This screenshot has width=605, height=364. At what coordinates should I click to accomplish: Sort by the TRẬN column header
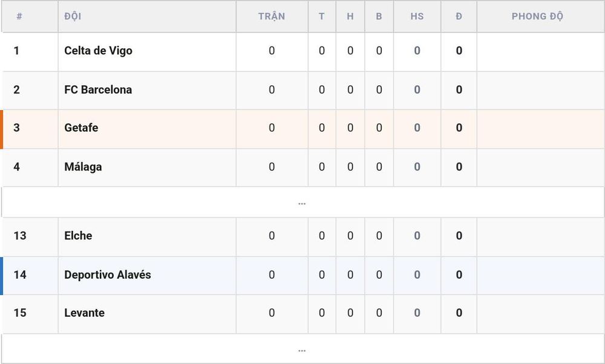pos(272,16)
